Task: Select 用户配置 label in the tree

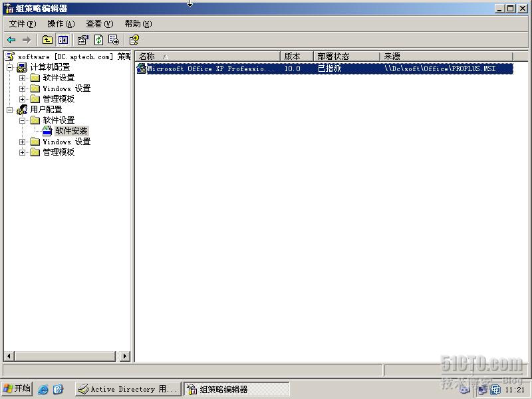Action: click(x=46, y=109)
